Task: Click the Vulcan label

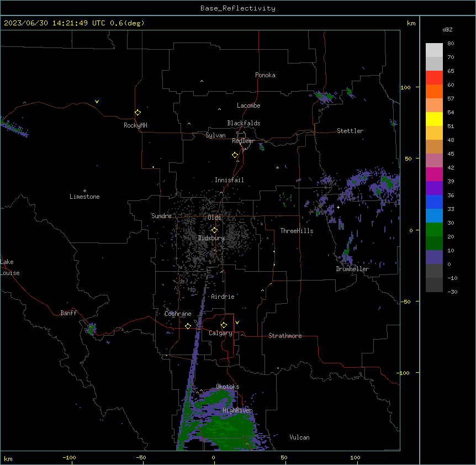Action: (x=299, y=437)
